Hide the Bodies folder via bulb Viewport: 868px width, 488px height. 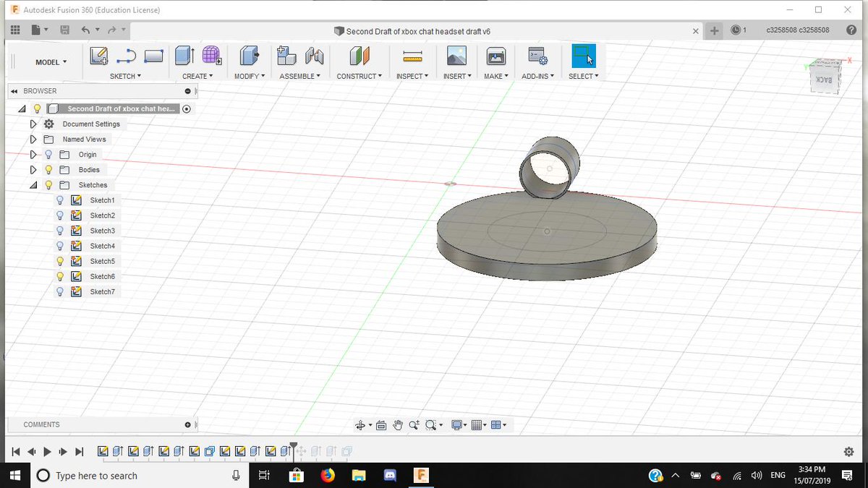tap(48, 170)
